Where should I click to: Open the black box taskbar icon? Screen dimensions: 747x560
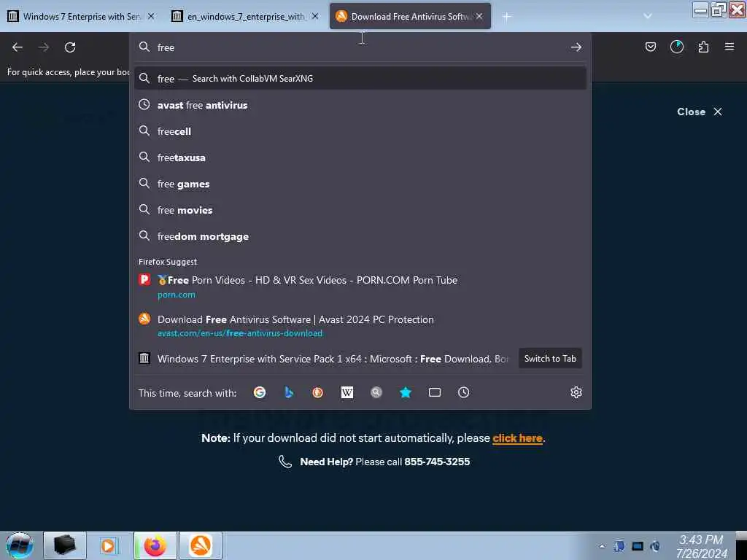[65, 545]
